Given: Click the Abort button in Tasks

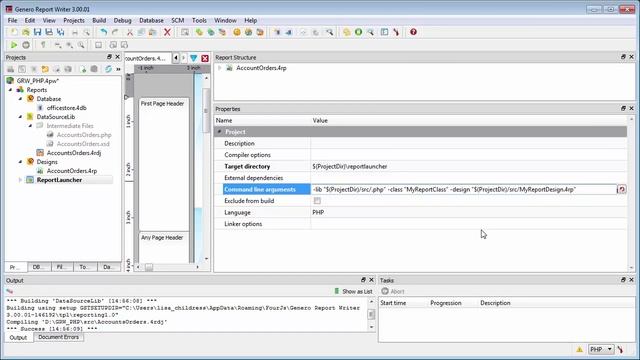Looking at the screenshot, I should (x=393, y=291).
